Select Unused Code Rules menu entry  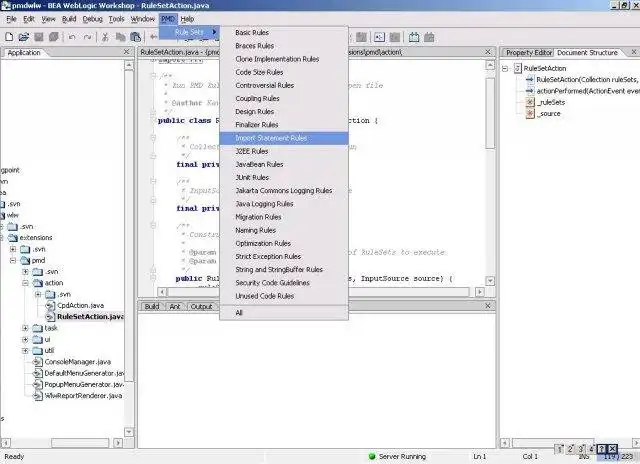(284, 296)
